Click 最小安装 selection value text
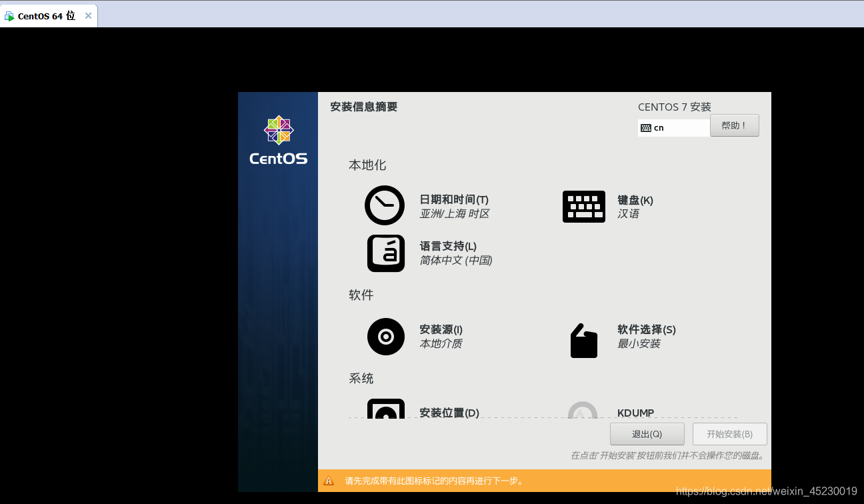 [639, 344]
